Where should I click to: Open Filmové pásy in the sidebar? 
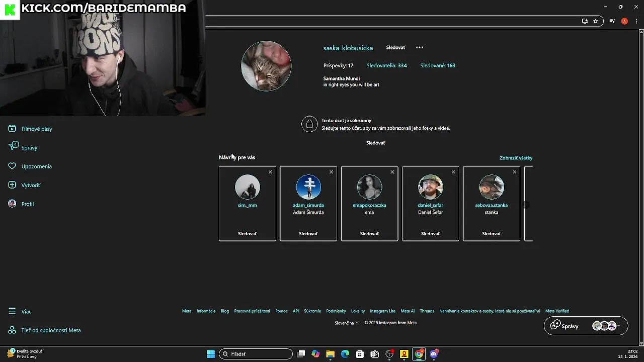(x=30, y=129)
